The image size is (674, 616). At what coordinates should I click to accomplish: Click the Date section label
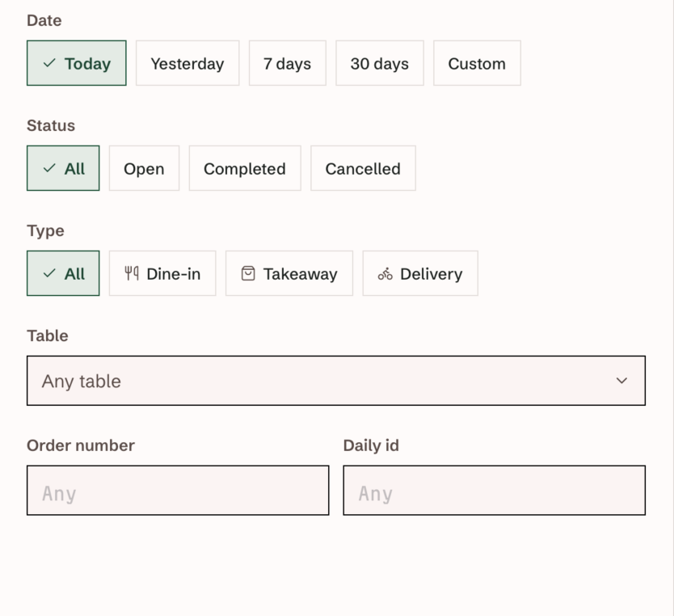(x=44, y=21)
